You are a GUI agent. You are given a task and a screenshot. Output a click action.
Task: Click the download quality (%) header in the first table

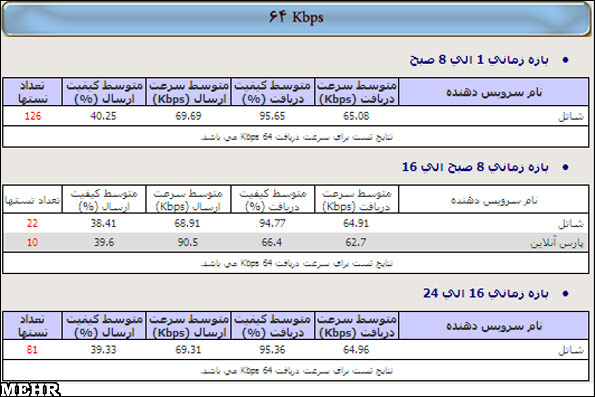(x=272, y=92)
